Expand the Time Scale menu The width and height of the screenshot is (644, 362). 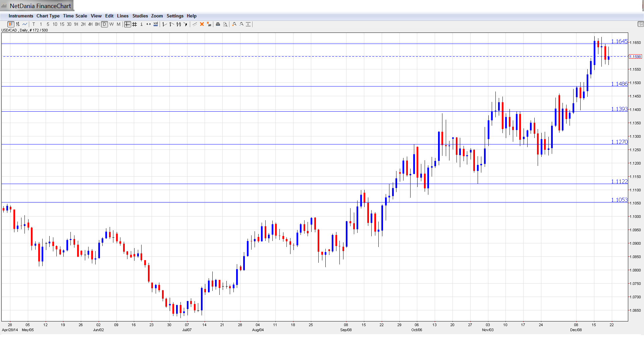(75, 16)
